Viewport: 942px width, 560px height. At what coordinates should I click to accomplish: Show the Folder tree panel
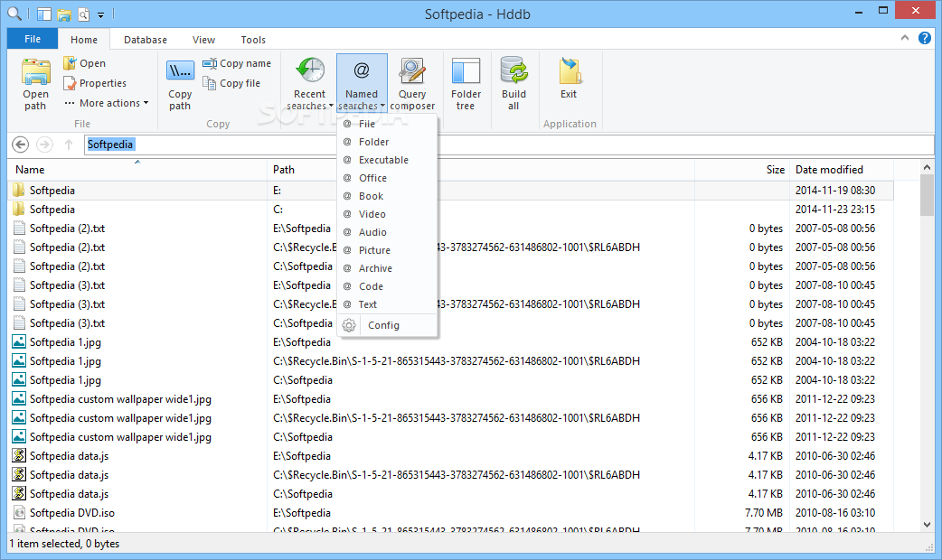pos(466,83)
